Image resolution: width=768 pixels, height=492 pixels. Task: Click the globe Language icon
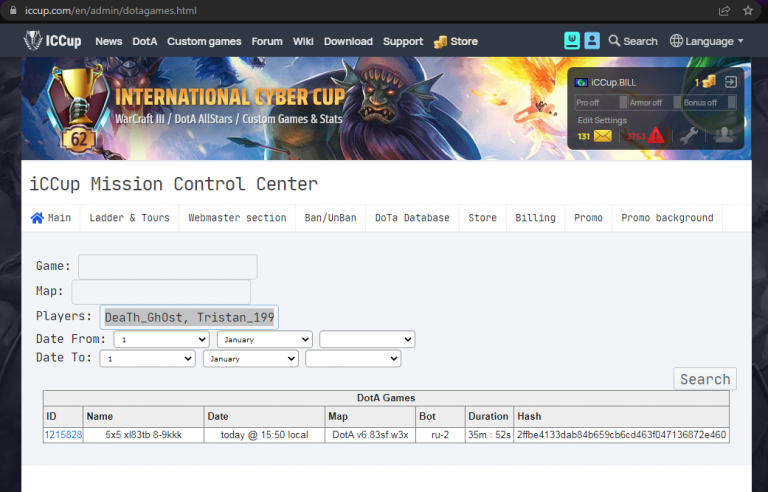[676, 41]
